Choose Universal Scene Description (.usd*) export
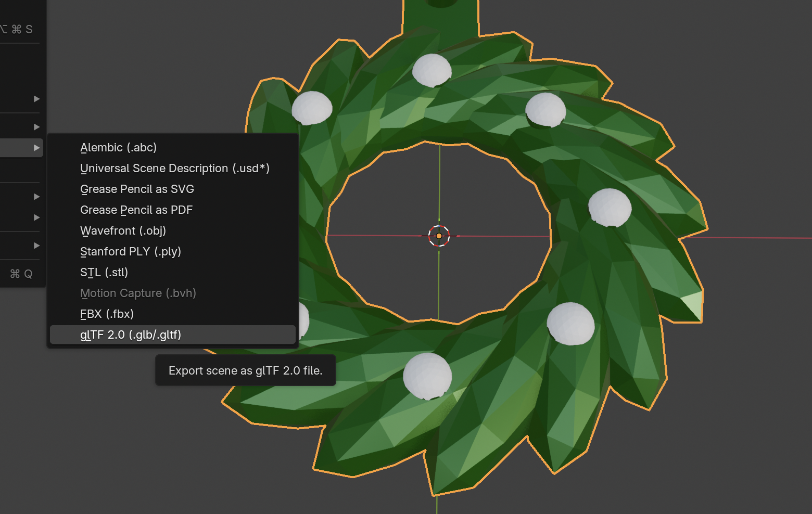Screen dimensions: 812x514 (x=174, y=168)
